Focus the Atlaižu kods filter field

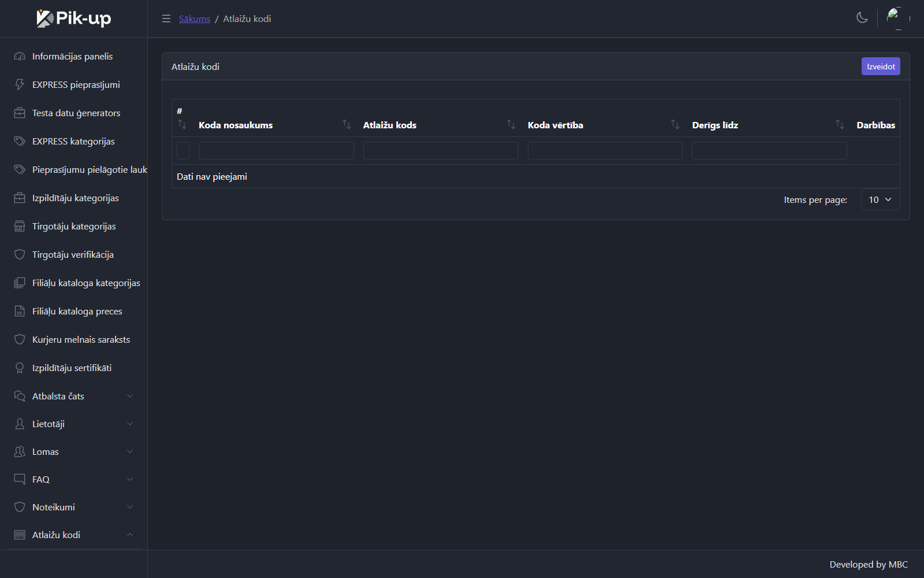pyautogui.click(x=441, y=150)
